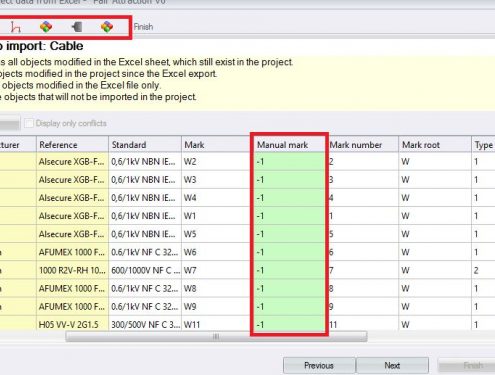The height and width of the screenshot is (375, 495).
Task: Toggle the Display only conflicts checkbox
Action: [29, 123]
